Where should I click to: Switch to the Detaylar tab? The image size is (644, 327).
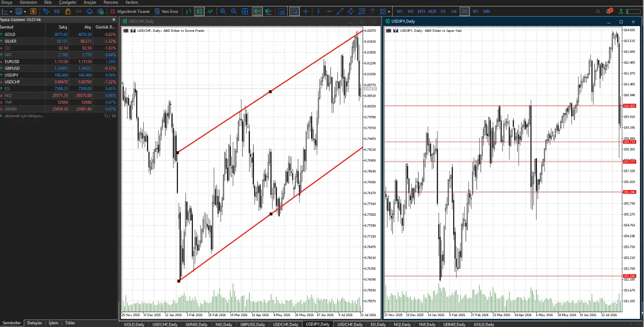click(35, 323)
